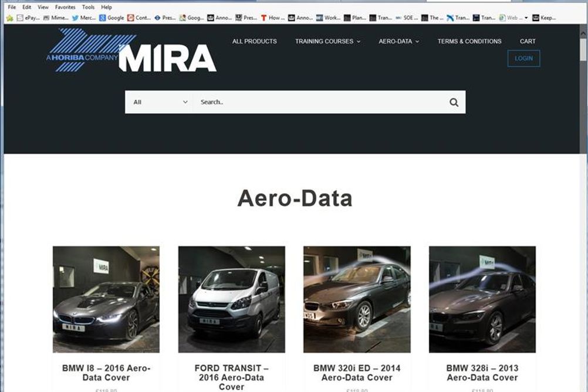The image size is (588, 392).
Task: Open the Plan... favorite shortcut
Action: point(355,18)
